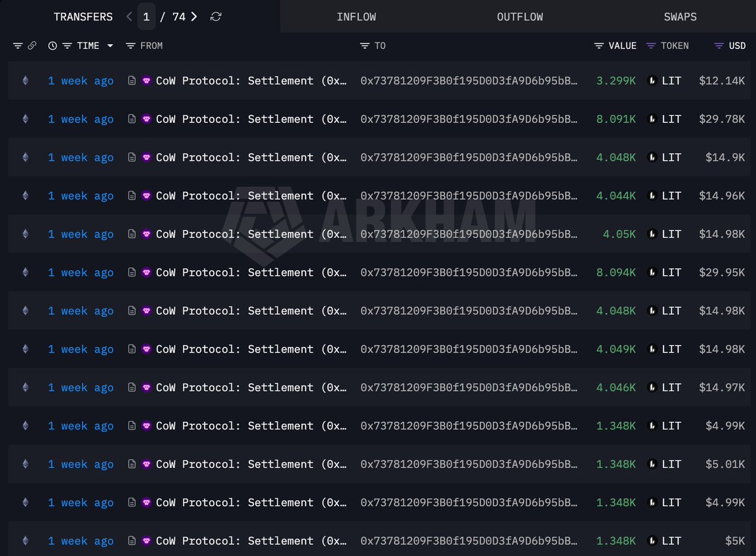Expand the TIME sort dropdown arrow

coord(110,46)
